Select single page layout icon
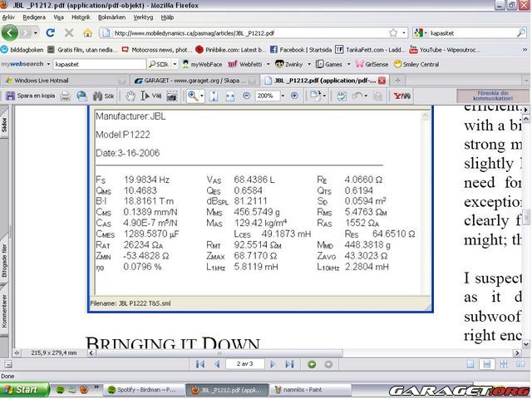This screenshot has width=532, height=399. 470,364
